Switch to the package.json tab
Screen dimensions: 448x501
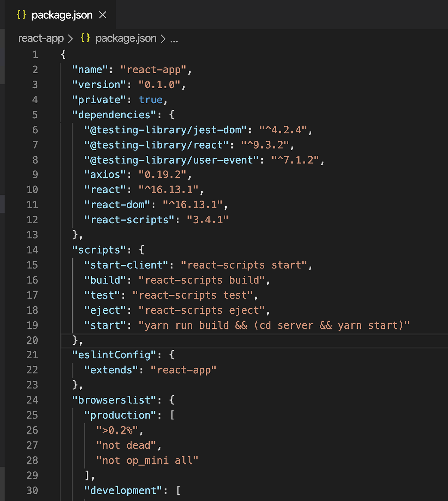click(x=61, y=15)
